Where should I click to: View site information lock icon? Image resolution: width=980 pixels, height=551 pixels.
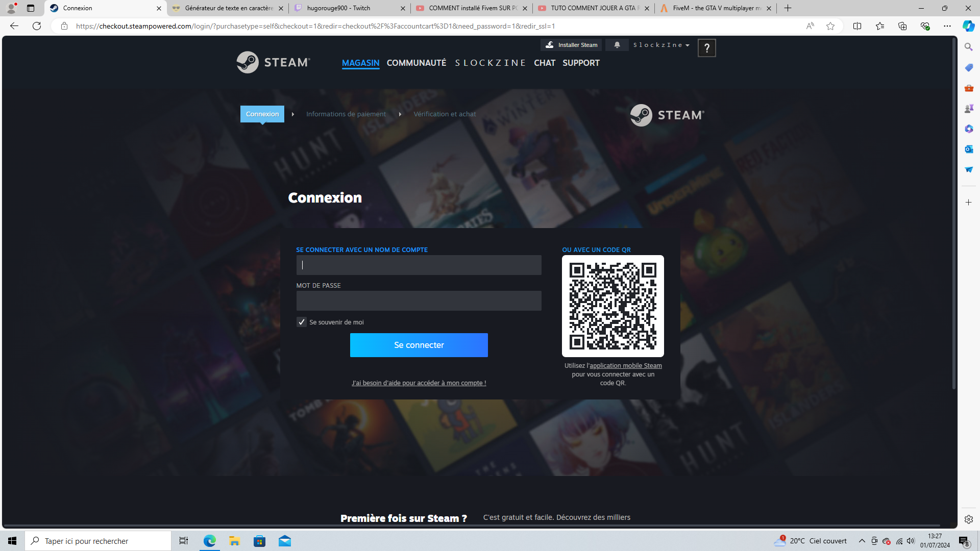64,26
